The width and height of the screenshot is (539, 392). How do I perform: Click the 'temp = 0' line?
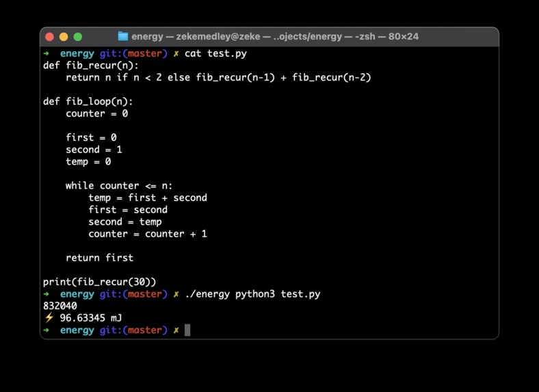(x=88, y=161)
